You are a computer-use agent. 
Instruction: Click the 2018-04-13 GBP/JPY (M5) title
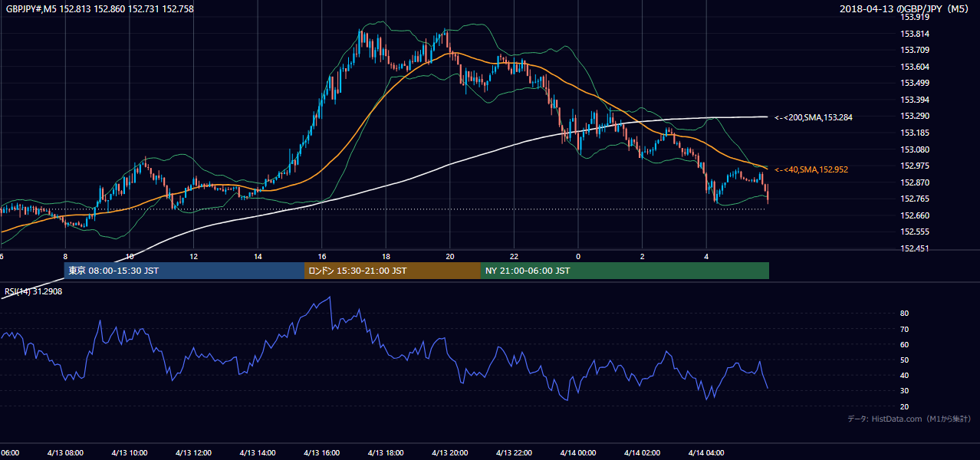point(906,9)
